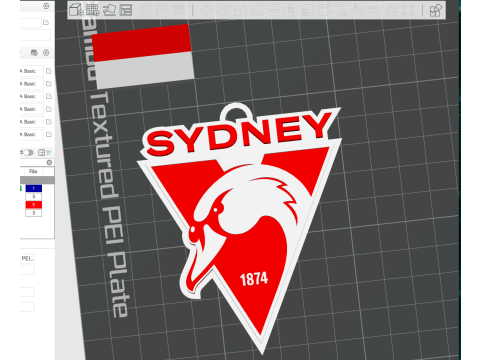The image size is (480, 360).
Task: Click the faded Split to objects icon
Action: coord(146,10)
